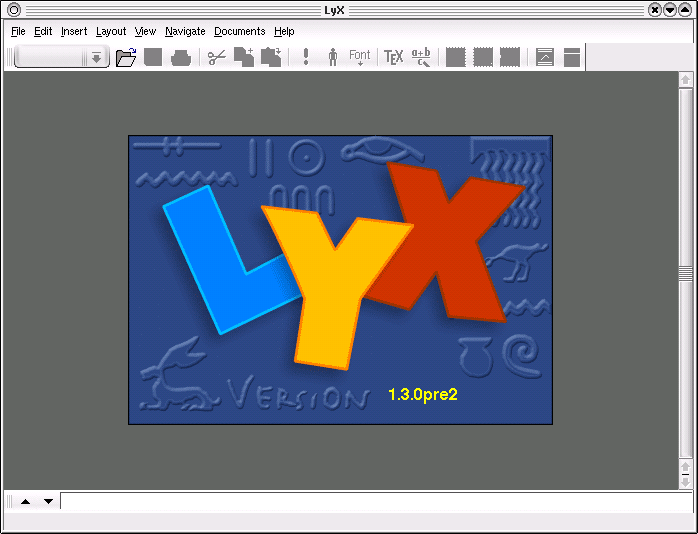
Task: Click inside the minibuffer command input field
Action: [x=370, y=501]
